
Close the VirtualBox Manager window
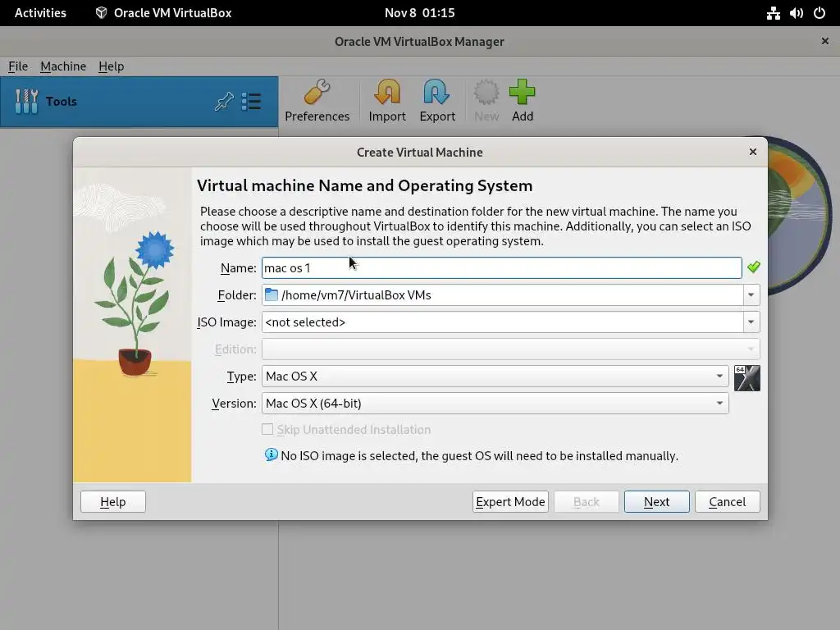click(x=824, y=41)
